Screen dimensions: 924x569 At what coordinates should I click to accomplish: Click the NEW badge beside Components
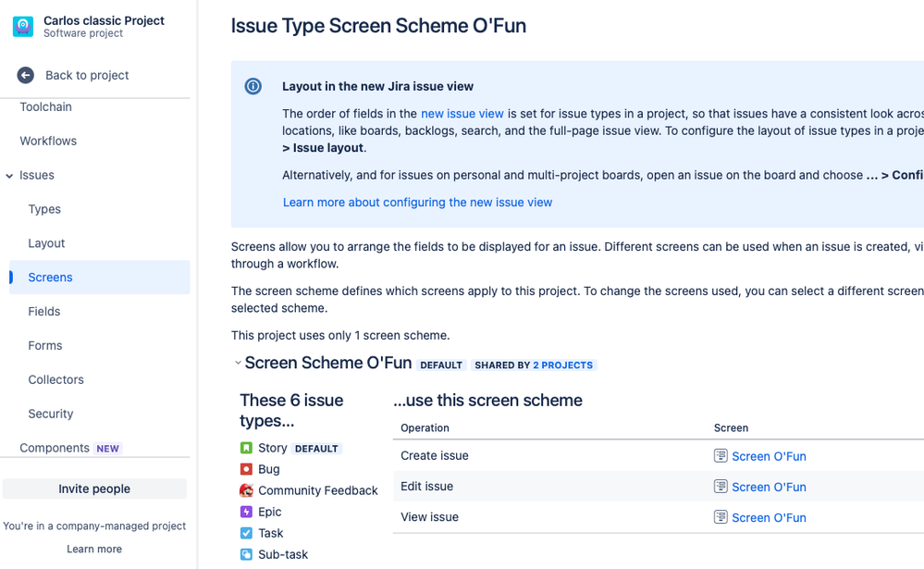[108, 449]
